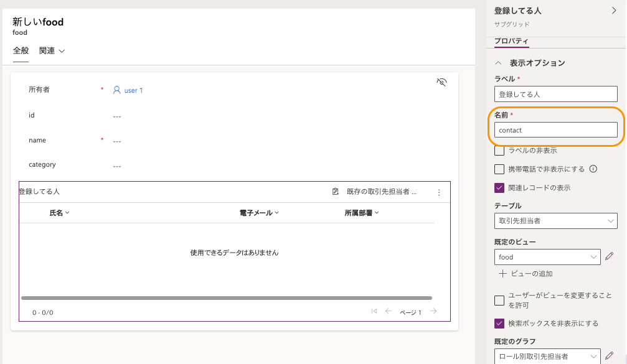Click the info icon beside 携帯電話で非表示にする
627x364 pixels.
tap(593, 169)
